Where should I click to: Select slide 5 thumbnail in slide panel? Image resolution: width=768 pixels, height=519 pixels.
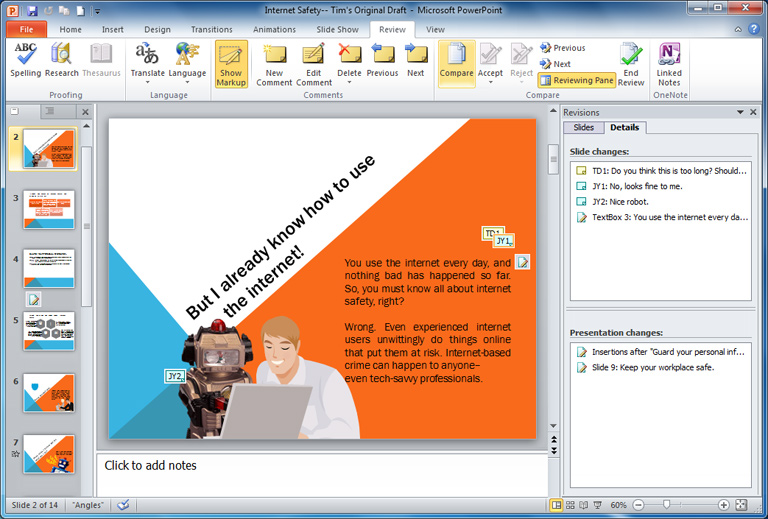tap(49, 331)
